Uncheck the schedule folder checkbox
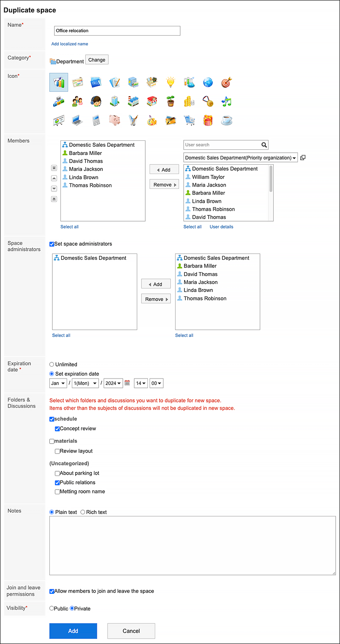This screenshot has height=644, width=340. click(x=52, y=419)
